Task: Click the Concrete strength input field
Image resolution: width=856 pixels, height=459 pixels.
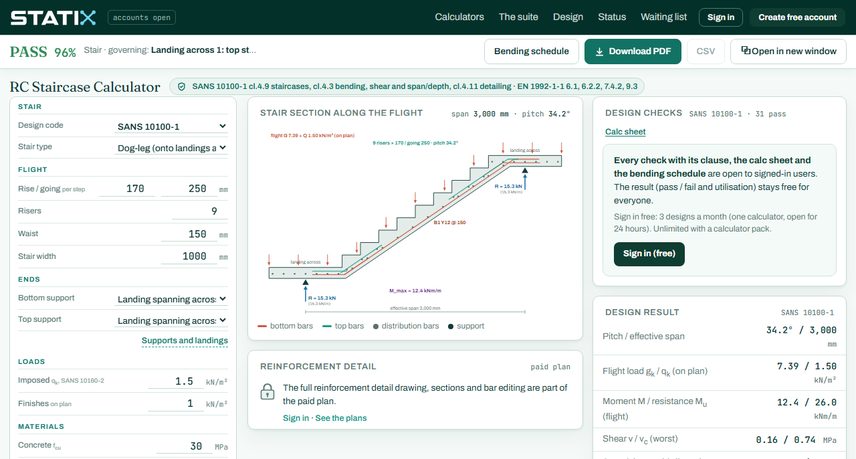Action: point(183,446)
